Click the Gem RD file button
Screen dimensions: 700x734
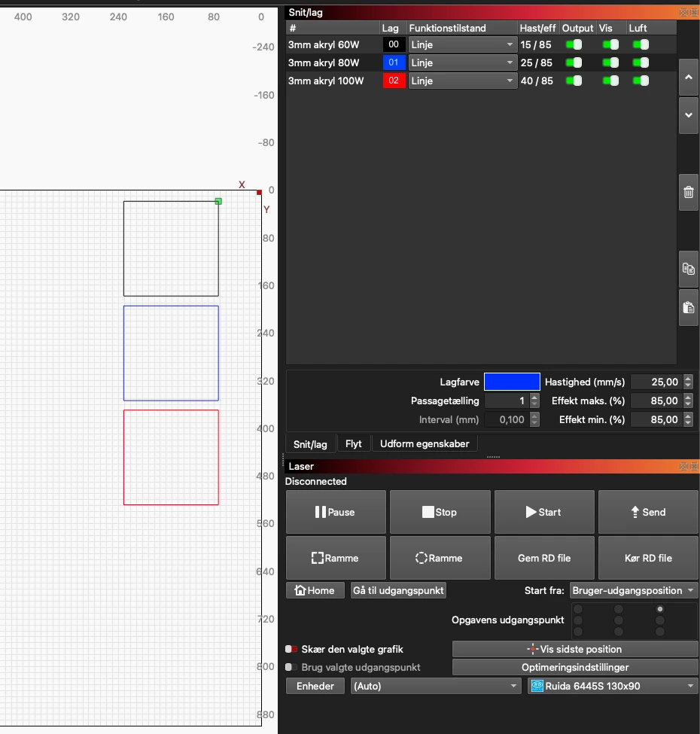click(544, 558)
